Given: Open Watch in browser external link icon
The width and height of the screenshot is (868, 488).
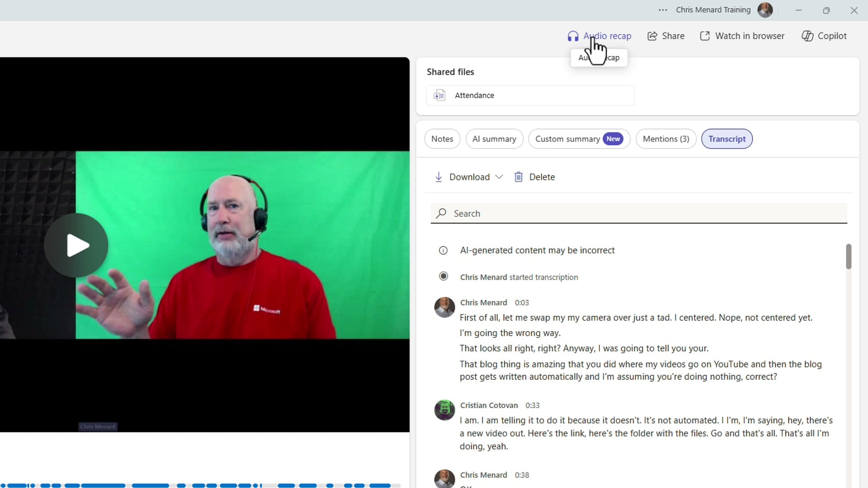Looking at the screenshot, I should click(x=705, y=36).
